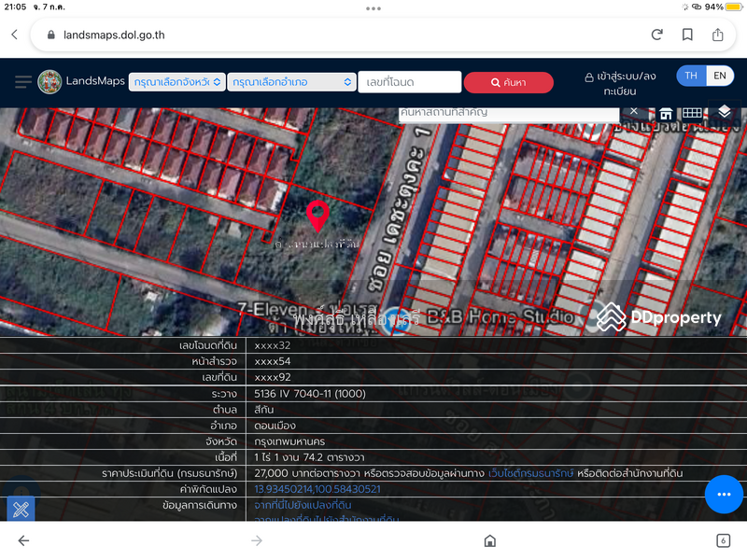Click the ราคาประเมินที่ดิน (กรมธนารักษ์) row label
747x560 pixels.
[169, 473]
